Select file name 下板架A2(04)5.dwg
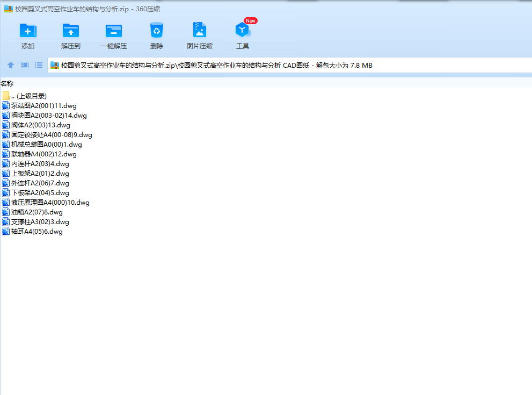The image size is (532, 395). tap(40, 193)
